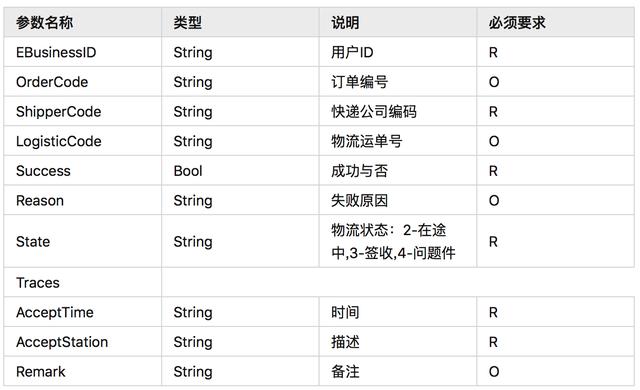The height and width of the screenshot is (390, 640).
Task: Click the AcceptStation parameter name
Action: [62, 342]
